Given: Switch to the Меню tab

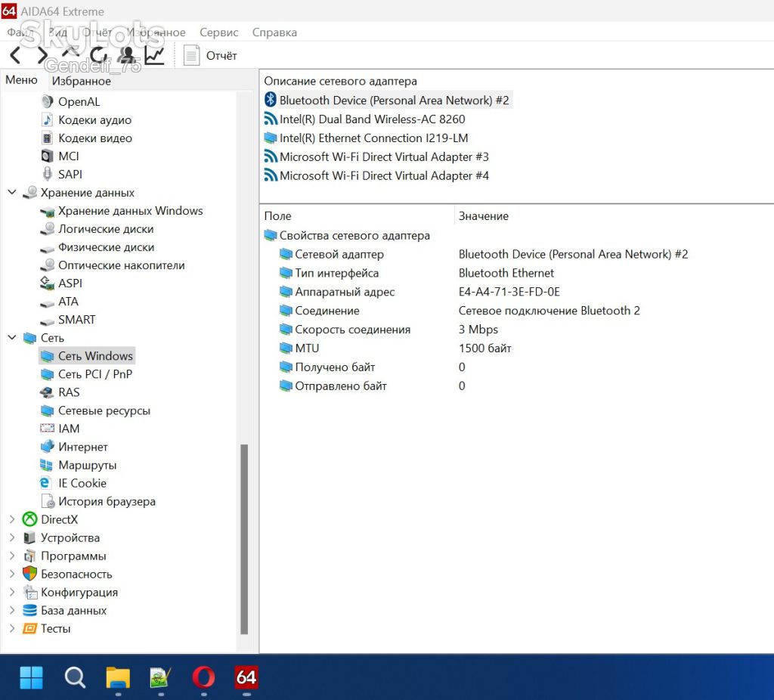Looking at the screenshot, I should point(21,80).
